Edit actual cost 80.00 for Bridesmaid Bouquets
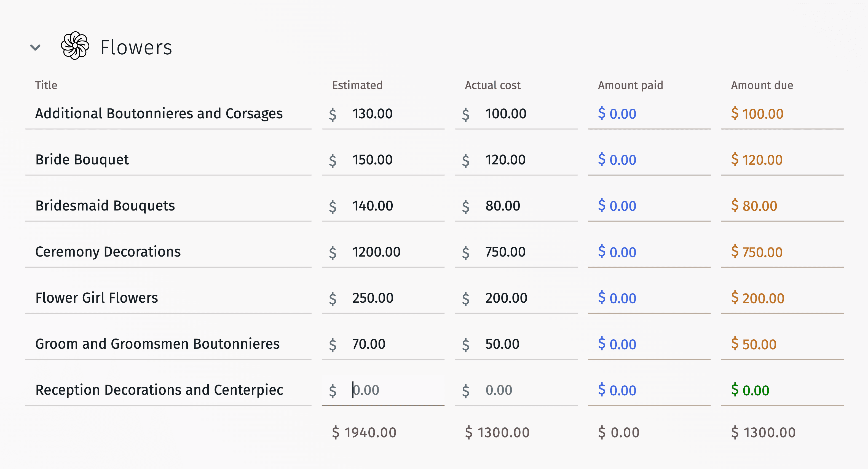868x469 pixels. click(x=502, y=206)
